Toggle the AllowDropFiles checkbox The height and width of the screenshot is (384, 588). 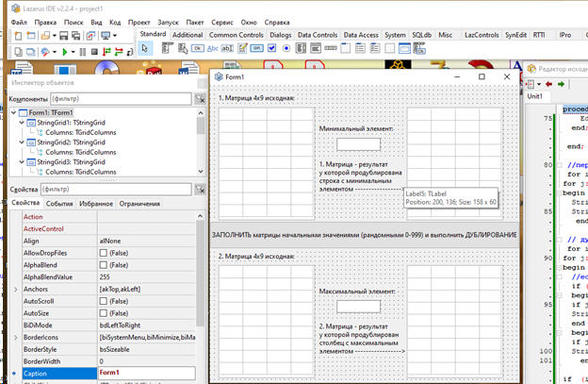(x=104, y=254)
